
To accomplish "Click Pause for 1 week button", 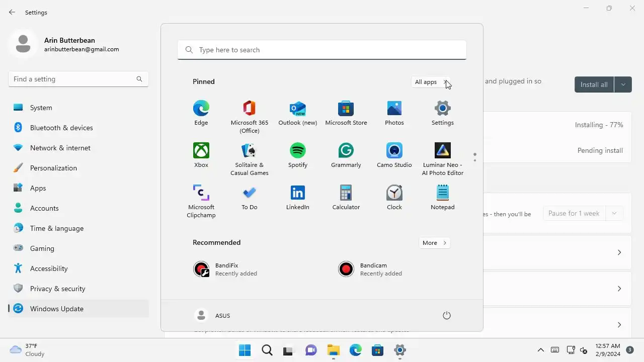I will coord(574,213).
